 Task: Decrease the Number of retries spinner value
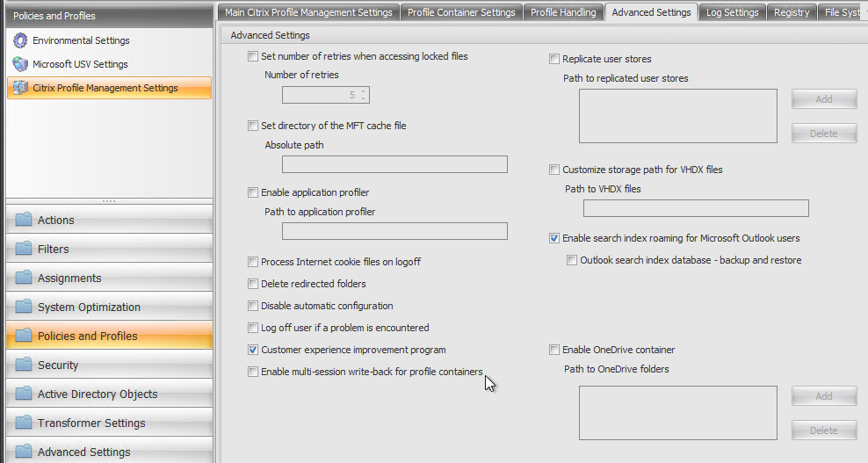(363, 98)
